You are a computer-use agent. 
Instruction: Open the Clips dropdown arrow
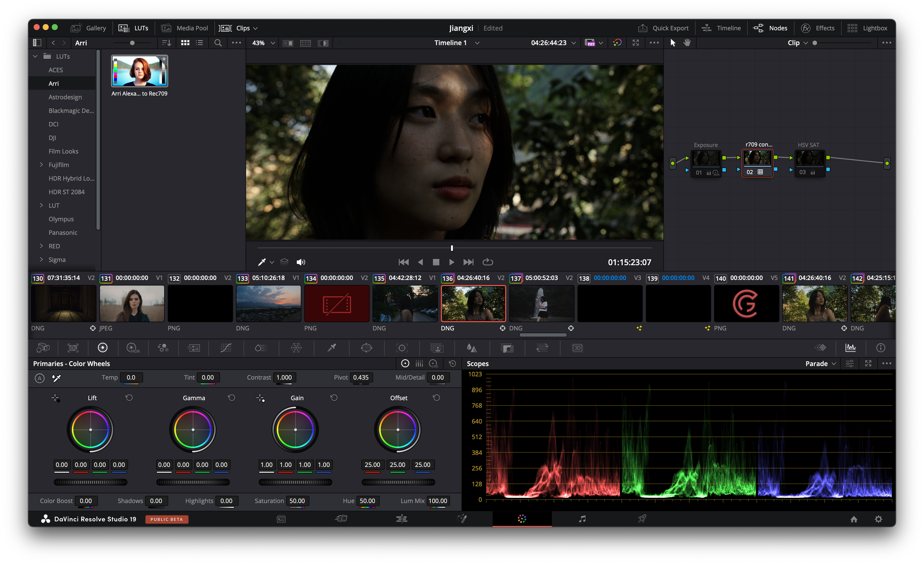(255, 28)
